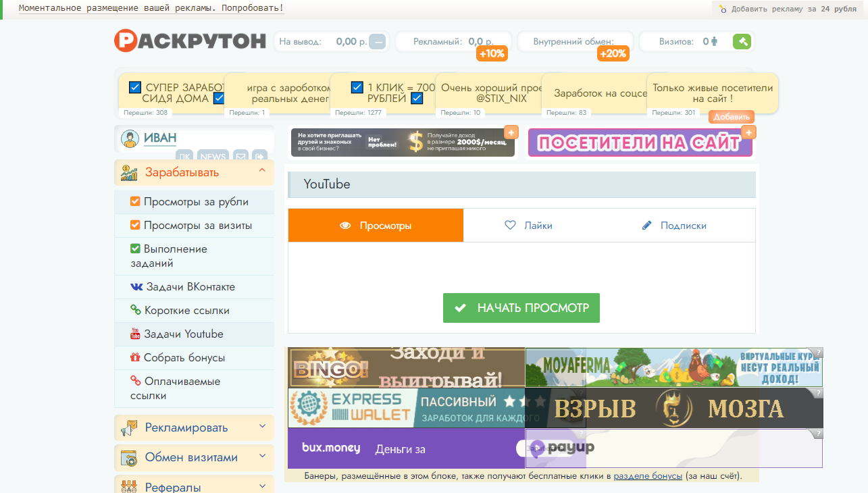Screen dimensions: 868x493
Task: Click the green hammer icon next to Визитов
Action: [742, 42]
